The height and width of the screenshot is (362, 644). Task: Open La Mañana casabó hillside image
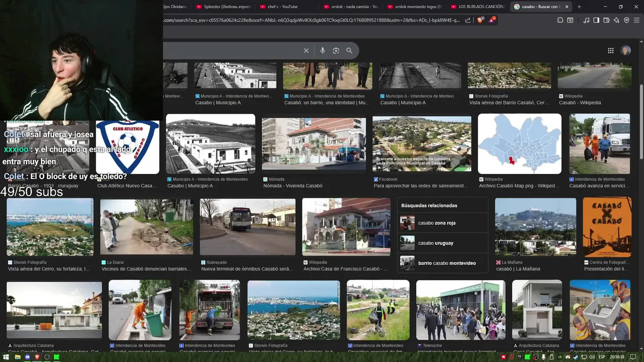[x=535, y=227]
